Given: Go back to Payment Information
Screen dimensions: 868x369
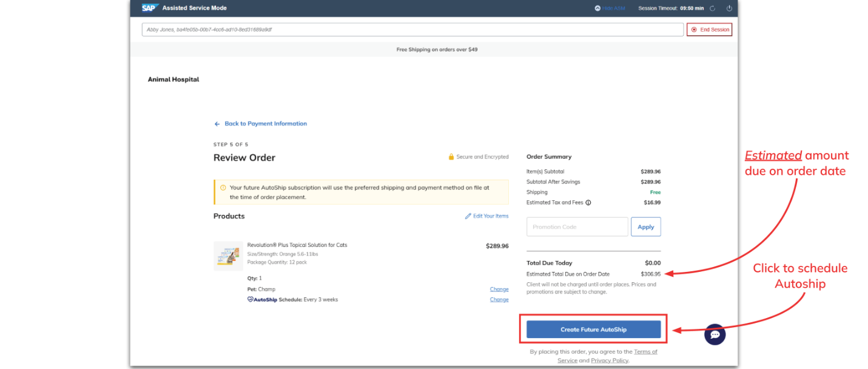Looking at the screenshot, I should [x=260, y=124].
